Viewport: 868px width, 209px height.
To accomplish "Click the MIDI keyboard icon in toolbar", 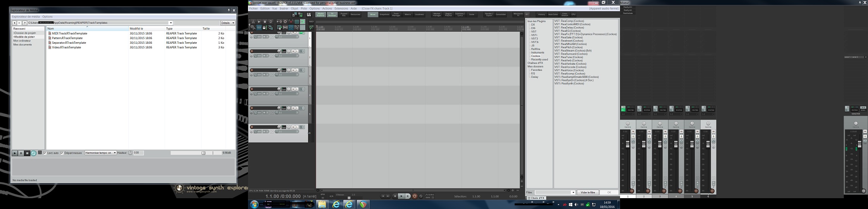I will (x=309, y=15).
